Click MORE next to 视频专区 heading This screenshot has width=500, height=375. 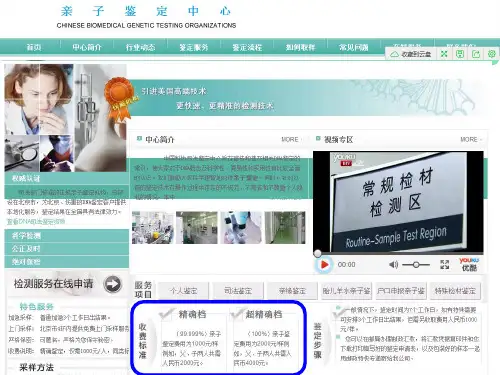[469, 139]
